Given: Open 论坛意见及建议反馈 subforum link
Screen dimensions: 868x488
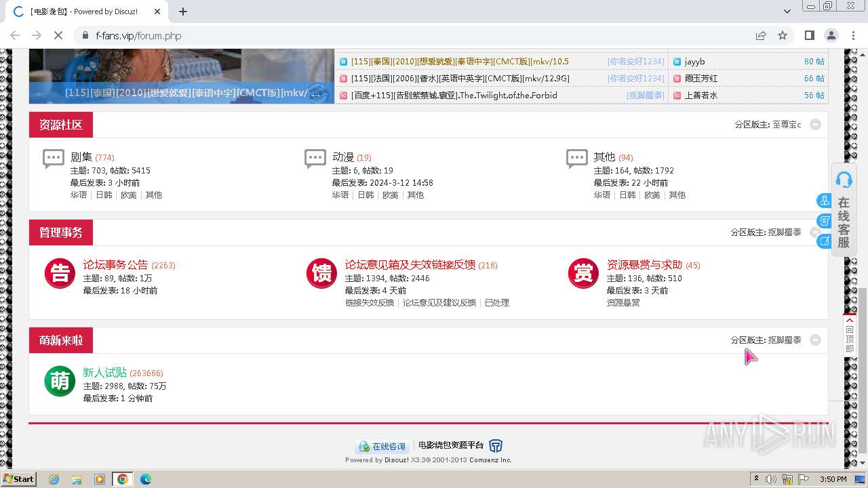Looking at the screenshot, I should 439,303.
